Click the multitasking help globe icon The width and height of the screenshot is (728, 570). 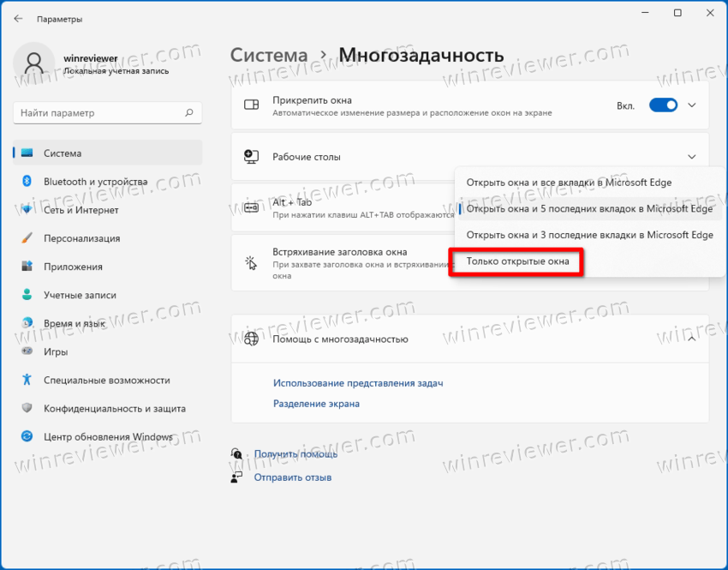point(251,339)
